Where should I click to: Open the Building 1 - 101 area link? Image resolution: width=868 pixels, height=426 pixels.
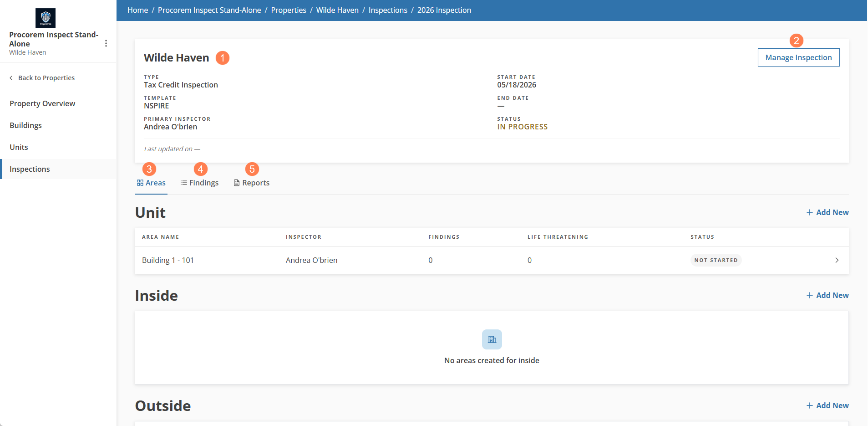168,260
